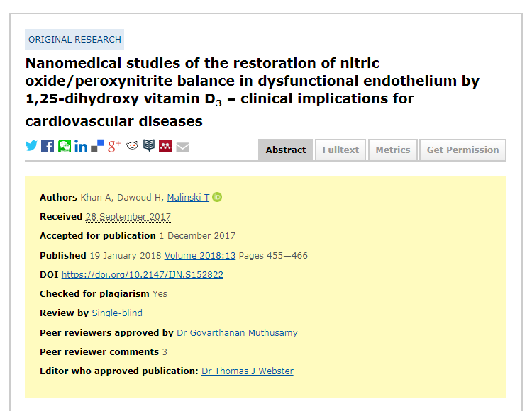Open author link Malinski T
Viewport: 532px width, 411px height.
tap(188, 197)
